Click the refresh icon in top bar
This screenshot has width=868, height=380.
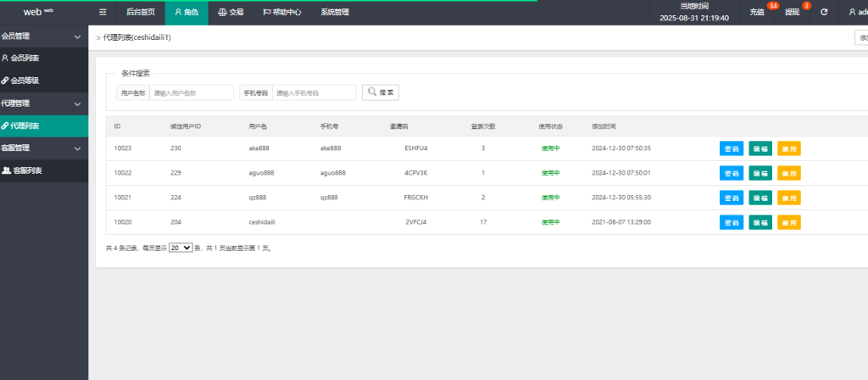(823, 13)
